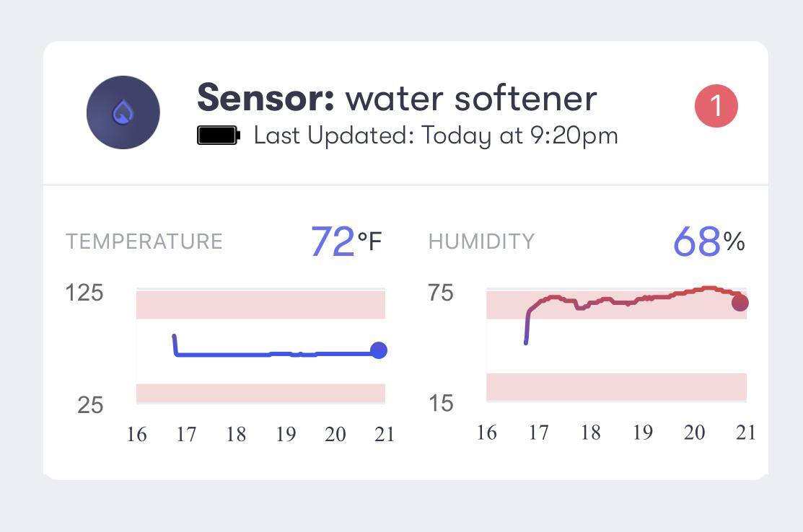Click the battery level icon
803x532 pixels.
point(218,136)
